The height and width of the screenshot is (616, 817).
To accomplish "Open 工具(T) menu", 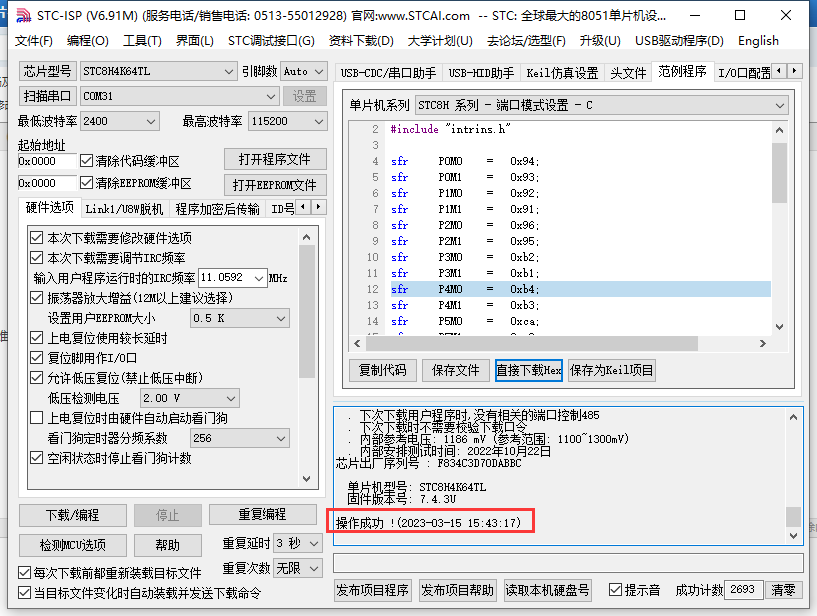I will (142, 41).
